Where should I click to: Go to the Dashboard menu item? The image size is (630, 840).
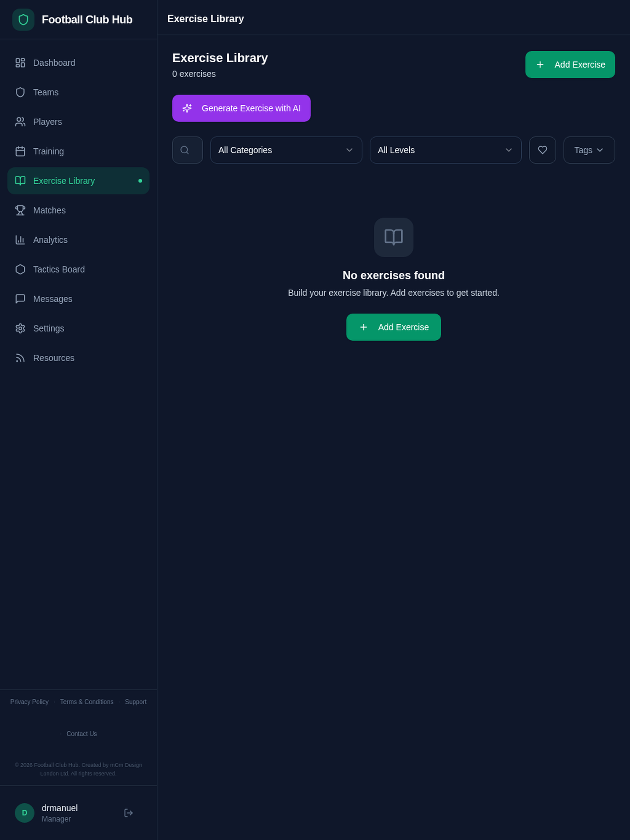pos(78,63)
